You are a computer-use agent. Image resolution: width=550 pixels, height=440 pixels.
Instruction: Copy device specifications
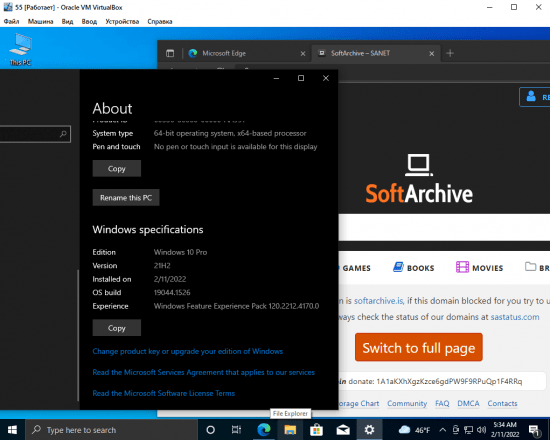pyautogui.click(x=116, y=169)
